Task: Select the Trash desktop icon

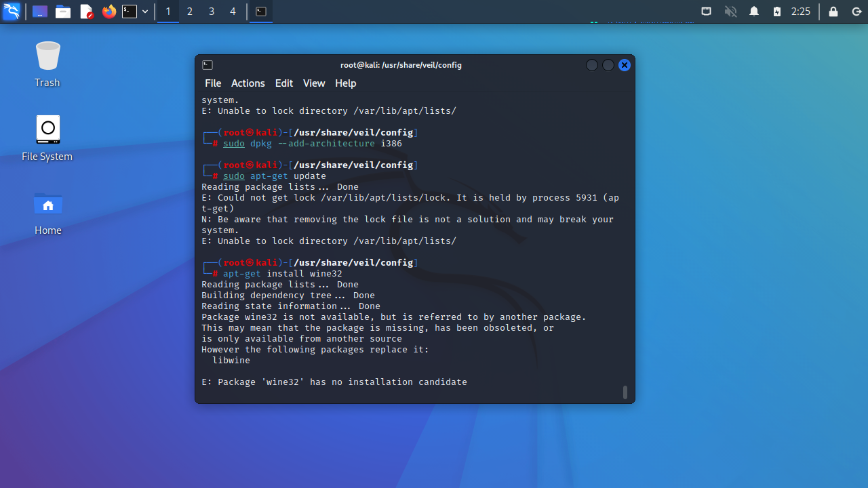Action: click(47, 64)
